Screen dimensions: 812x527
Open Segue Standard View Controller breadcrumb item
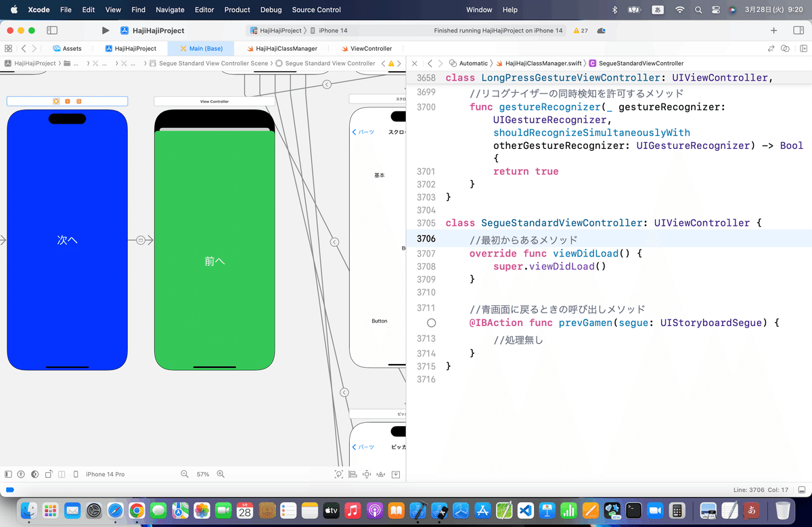point(326,63)
